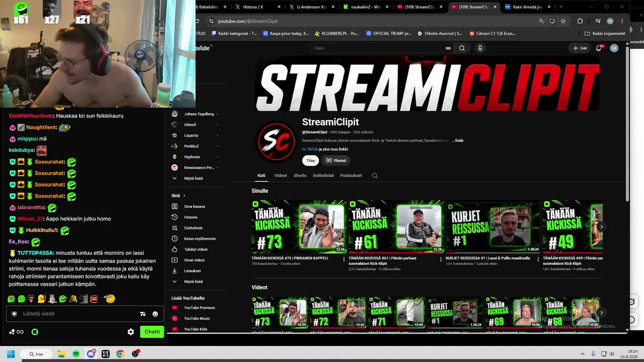Click the Yhteisö community button
Viewport: 644px width, 362px height.
click(x=336, y=160)
